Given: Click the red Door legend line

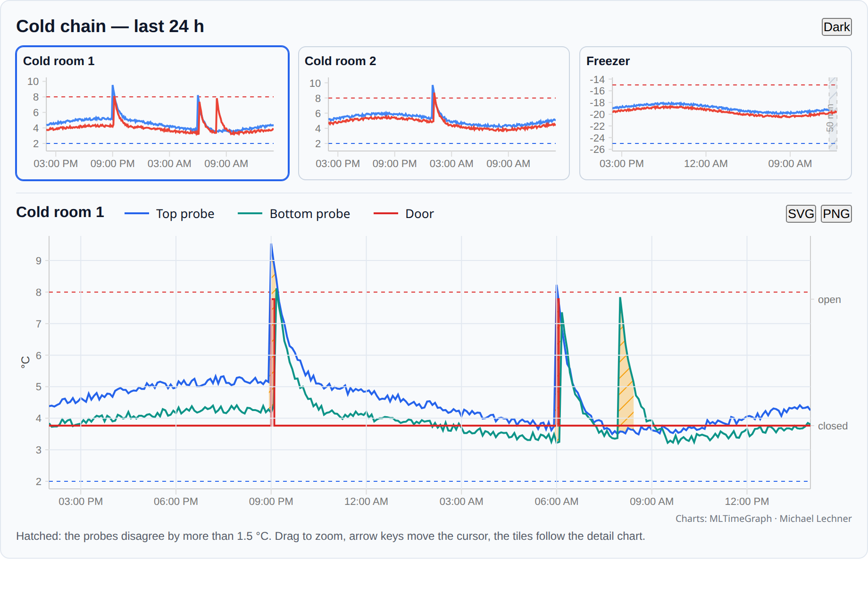Looking at the screenshot, I should [x=386, y=214].
